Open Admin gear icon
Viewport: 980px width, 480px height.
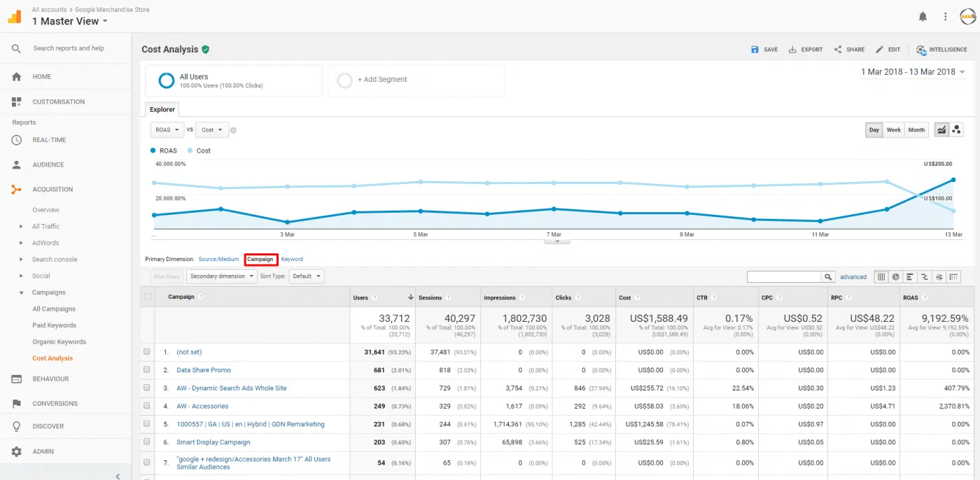tap(17, 452)
